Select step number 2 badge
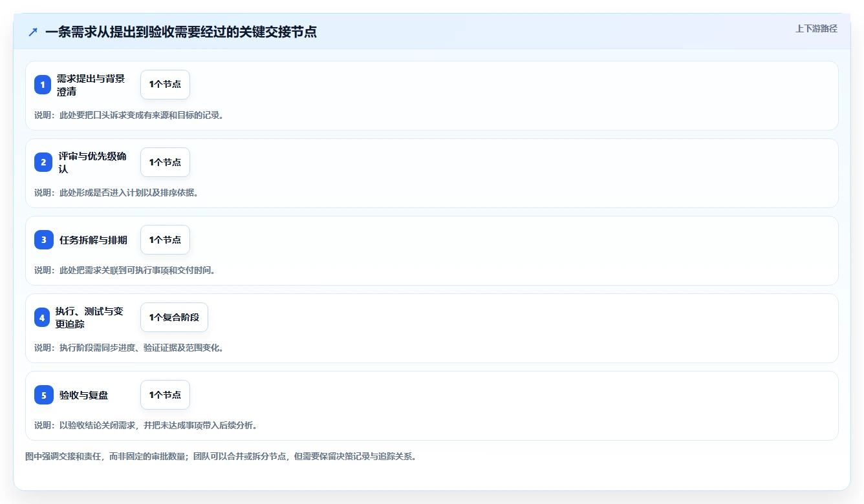Screen dimensions: 864x504 [x=43, y=162]
